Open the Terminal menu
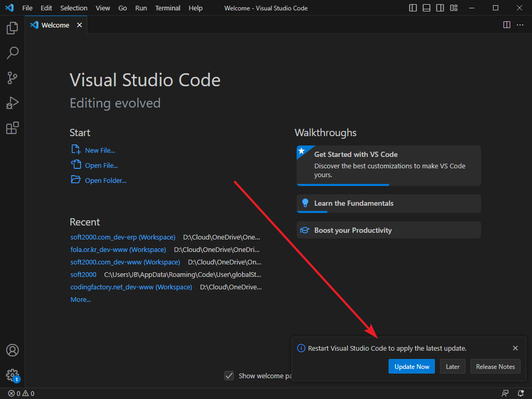Viewport: 532px width, 399px height. click(x=168, y=8)
